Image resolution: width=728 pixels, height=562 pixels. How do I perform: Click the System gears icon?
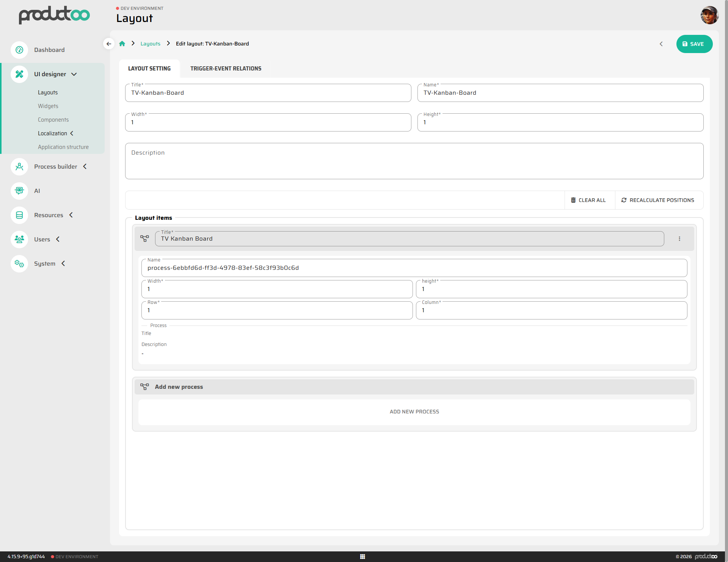(x=19, y=263)
